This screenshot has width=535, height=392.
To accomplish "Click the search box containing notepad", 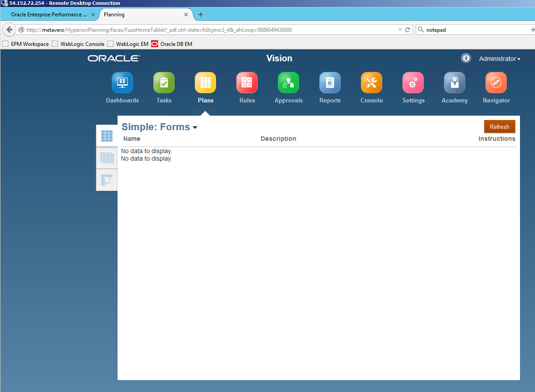I will click(476, 30).
